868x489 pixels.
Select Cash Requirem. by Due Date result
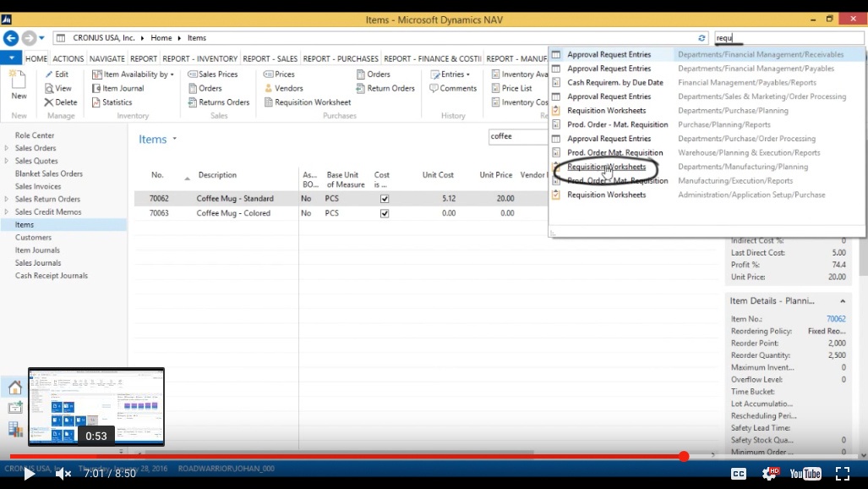click(615, 83)
